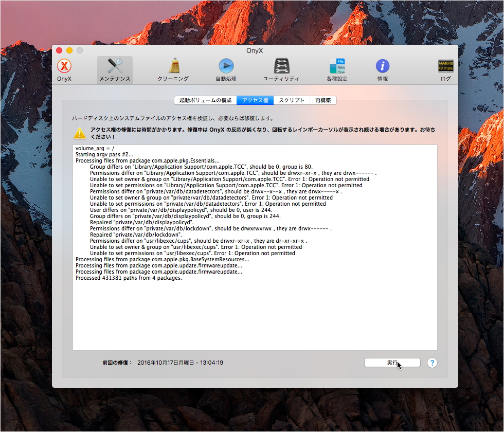Click the yellow warning triangle icon
The width and height of the screenshot is (504, 432).
[79, 133]
